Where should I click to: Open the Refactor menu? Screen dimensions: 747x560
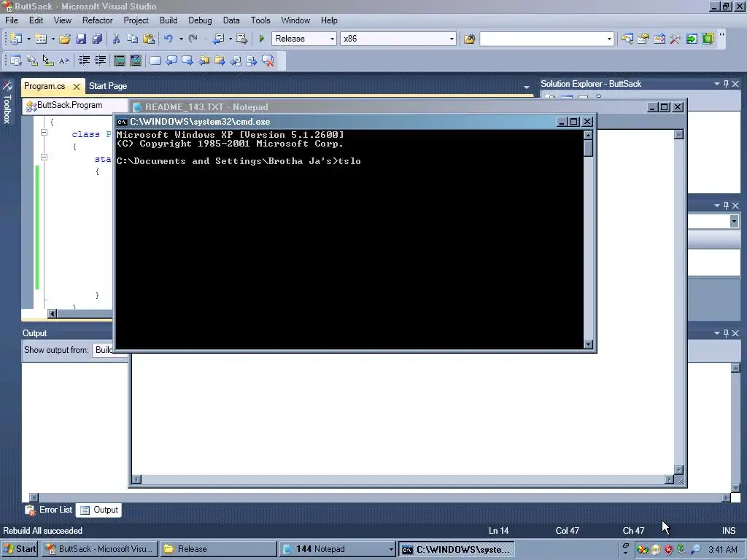tap(98, 20)
